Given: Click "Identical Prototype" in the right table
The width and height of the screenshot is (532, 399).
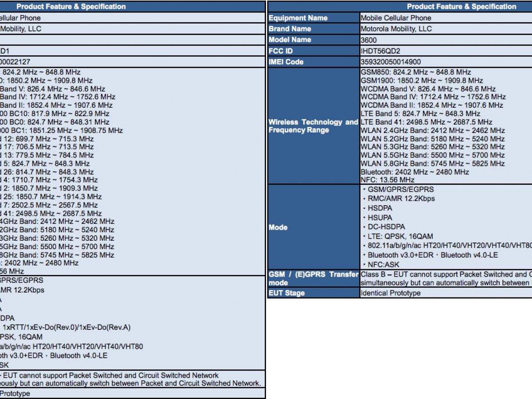Looking at the screenshot, I should click(x=390, y=293).
